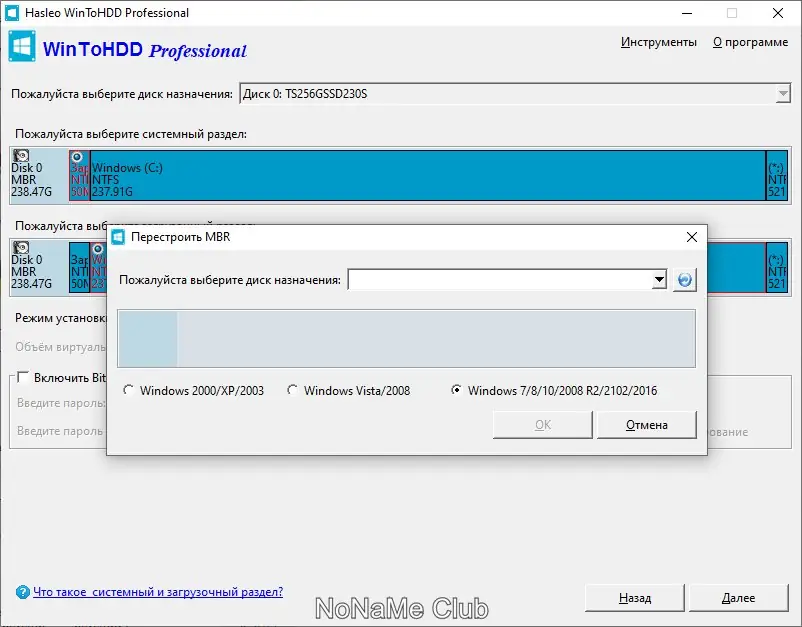Click the Диск 0: TS256GSSD230S combo field text
Screen dimensions: 802x627
[304, 94]
